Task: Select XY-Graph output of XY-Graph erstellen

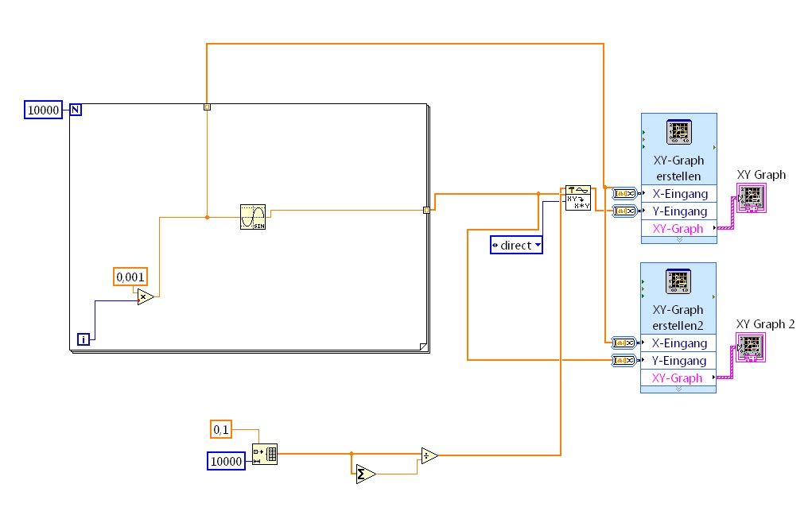Action: click(x=679, y=228)
